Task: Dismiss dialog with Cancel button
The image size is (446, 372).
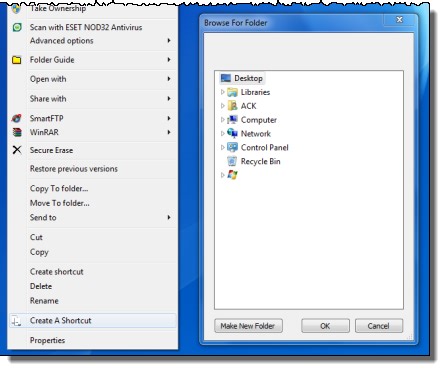Action: (x=379, y=326)
